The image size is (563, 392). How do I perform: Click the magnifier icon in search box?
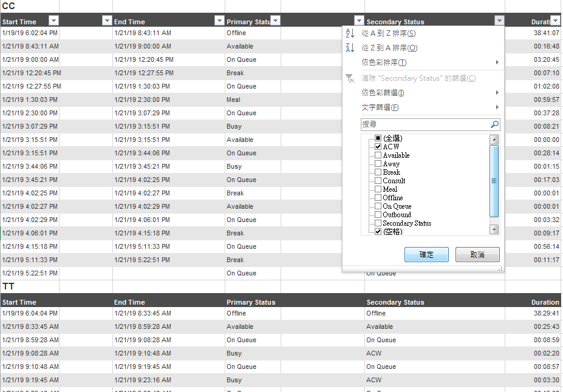(x=494, y=124)
